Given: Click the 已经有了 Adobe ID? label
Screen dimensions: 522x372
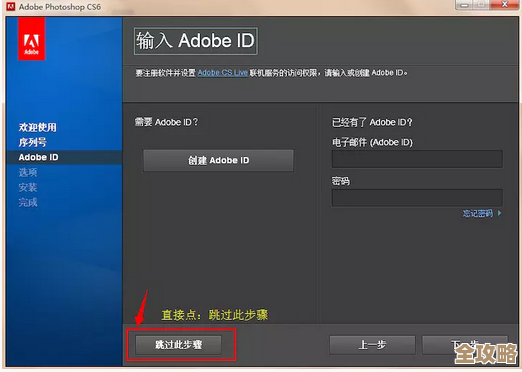Looking at the screenshot, I should coord(372,122).
